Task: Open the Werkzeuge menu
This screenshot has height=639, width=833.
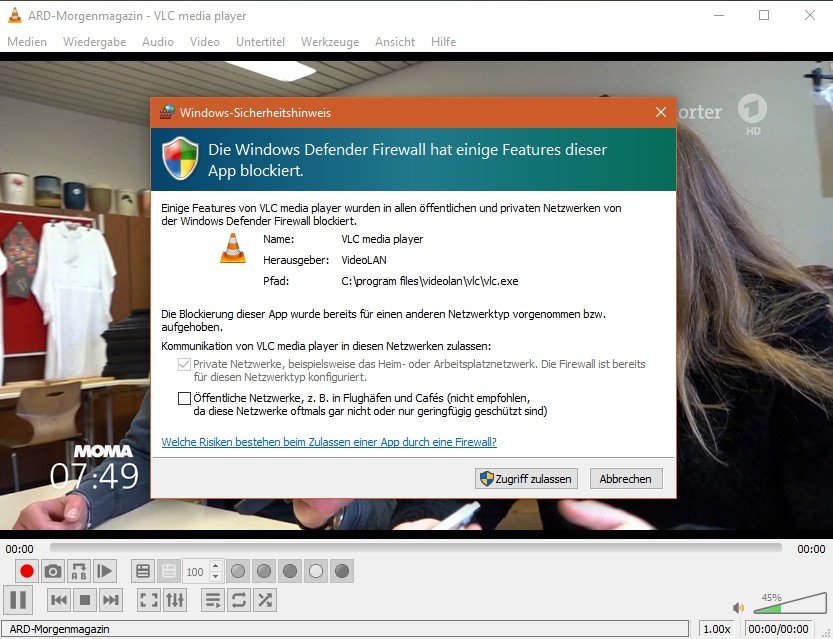Action: pyautogui.click(x=329, y=42)
